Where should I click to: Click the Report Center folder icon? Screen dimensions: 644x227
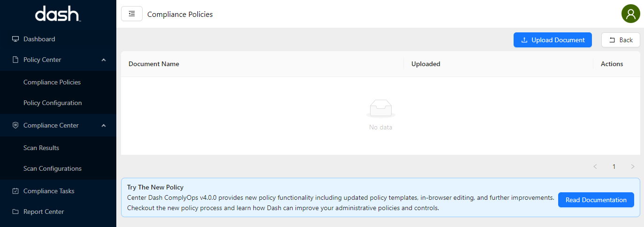15,212
